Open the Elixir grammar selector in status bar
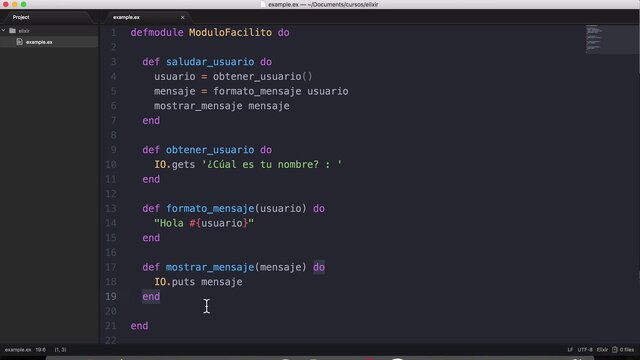The width and height of the screenshot is (640, 360). (x=602, y=349)
